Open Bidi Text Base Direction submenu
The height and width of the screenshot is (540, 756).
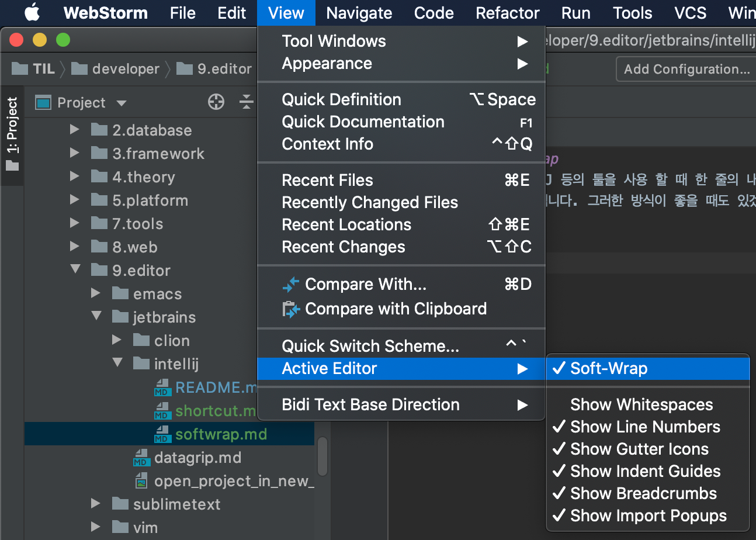coord(401,404)
